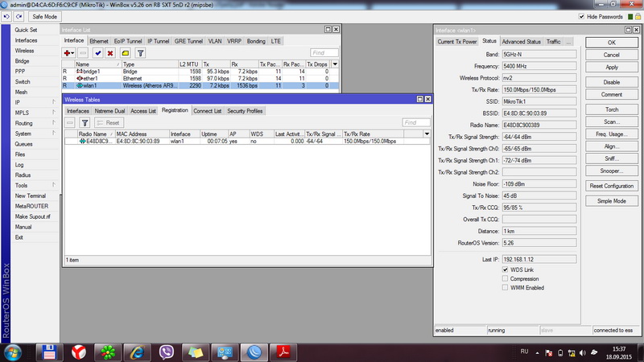Open filter funnel in Interface List toolbar
Image resolution: width=644 pixels, height=362 pixels.
[x=140, y=53]
